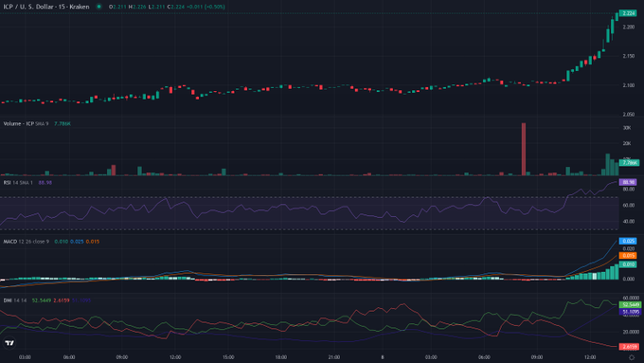The width and height of the screenshot is (644, 363).
Task: Open the DMI 14 14 indicator legend
Action: [15, 300]
